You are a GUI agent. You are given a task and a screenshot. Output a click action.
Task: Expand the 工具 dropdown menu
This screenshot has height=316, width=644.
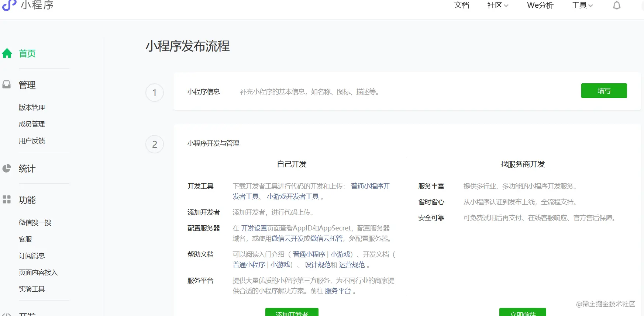tap(582, 5)
